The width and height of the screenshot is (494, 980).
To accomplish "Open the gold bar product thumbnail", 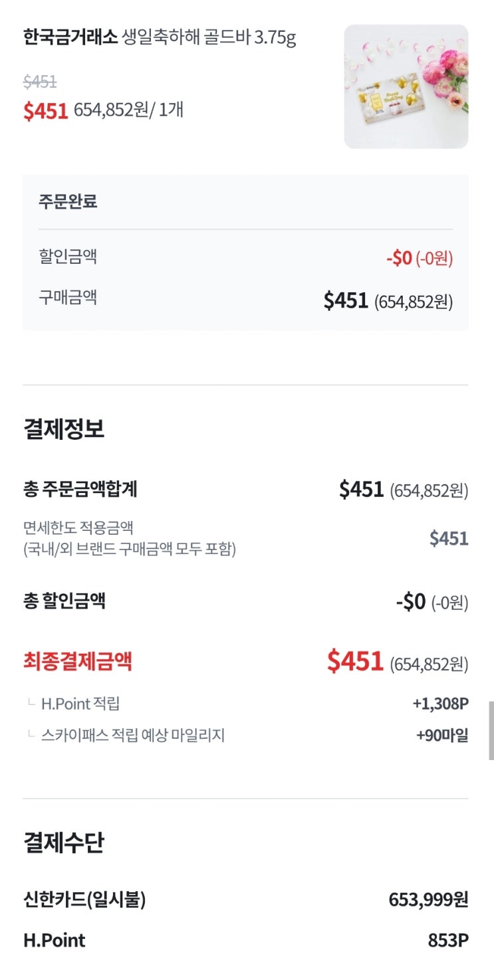I will pos(406,86).
